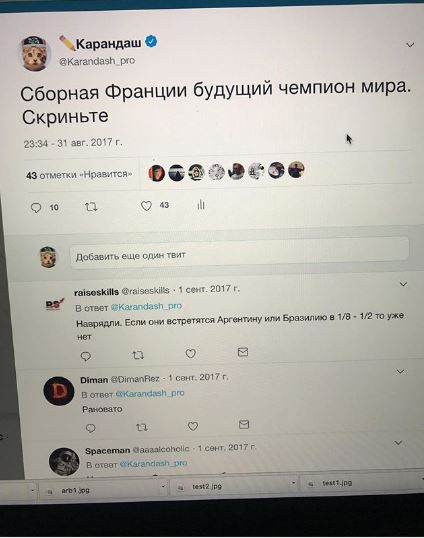Open Spaceman profile avatar
Screen dimensions: 424x538
[x=64, y=461]
